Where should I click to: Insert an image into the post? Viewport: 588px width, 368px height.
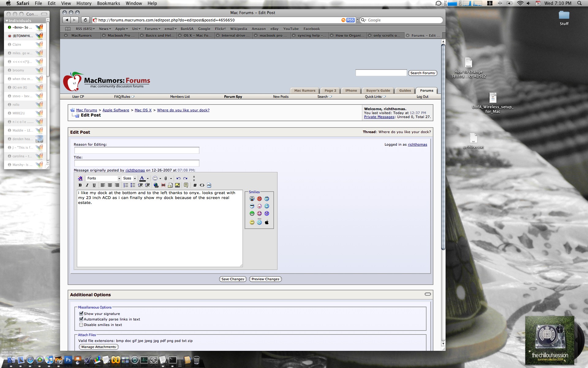click(x=177, y=185)
